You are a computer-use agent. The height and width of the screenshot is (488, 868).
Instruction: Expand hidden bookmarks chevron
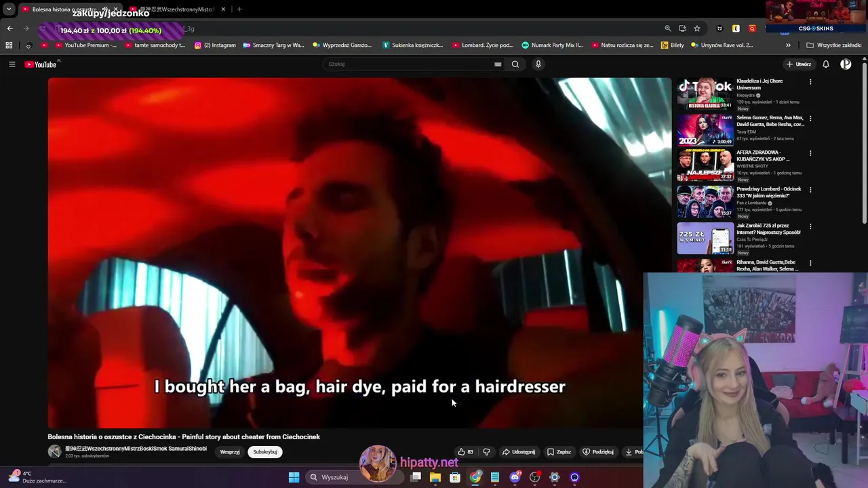coord(788,45)
